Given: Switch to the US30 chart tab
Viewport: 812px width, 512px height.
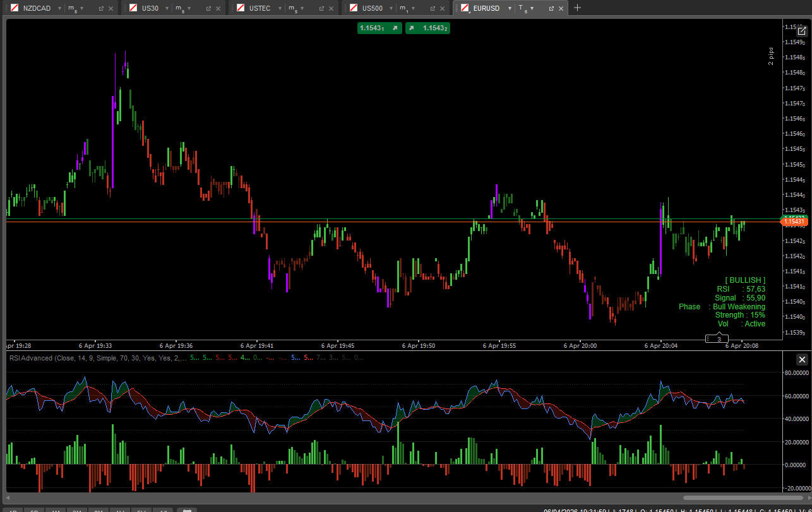Looking at the screenshot, I should click(150, 8).
